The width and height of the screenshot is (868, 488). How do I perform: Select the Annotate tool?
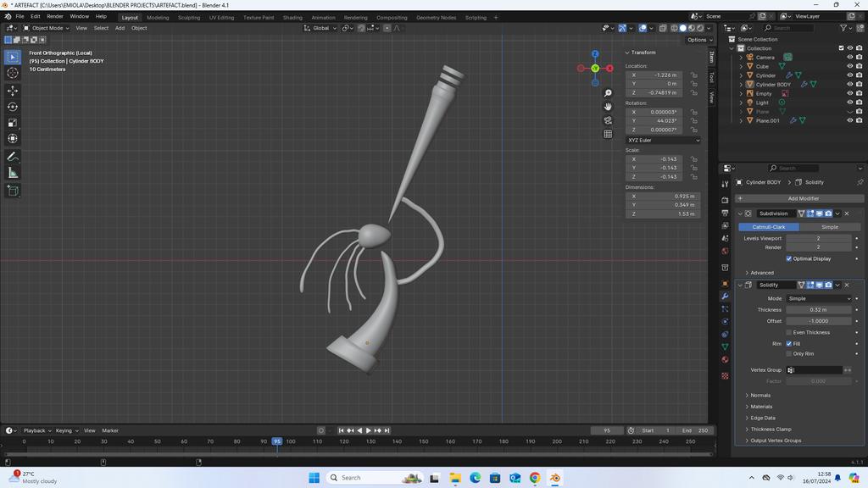[13, 157]
